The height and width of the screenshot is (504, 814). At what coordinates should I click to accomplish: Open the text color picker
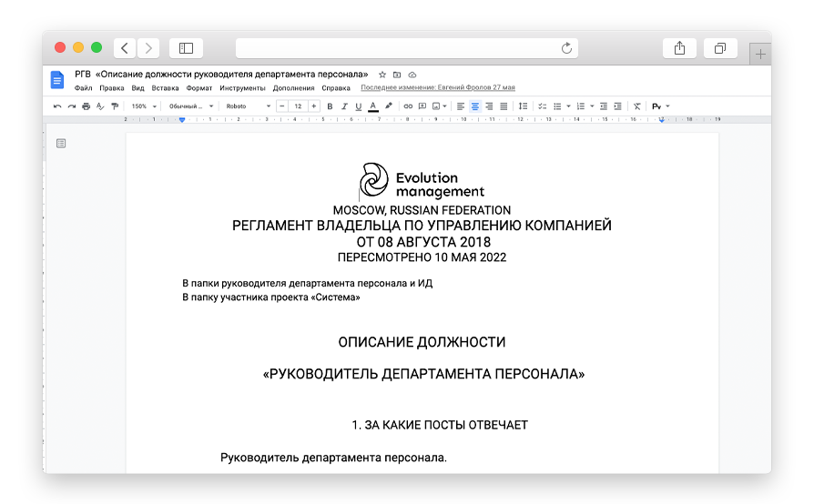373,106
